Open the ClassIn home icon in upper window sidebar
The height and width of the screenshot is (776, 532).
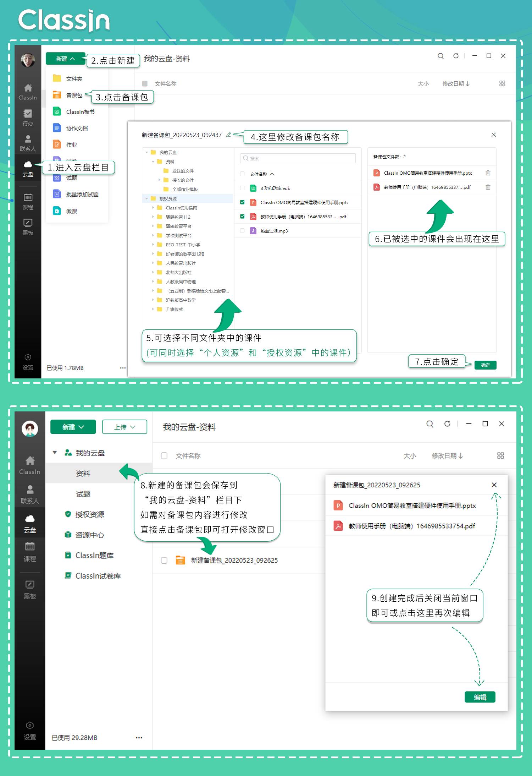pyautogui.click(x=28, y=92)
